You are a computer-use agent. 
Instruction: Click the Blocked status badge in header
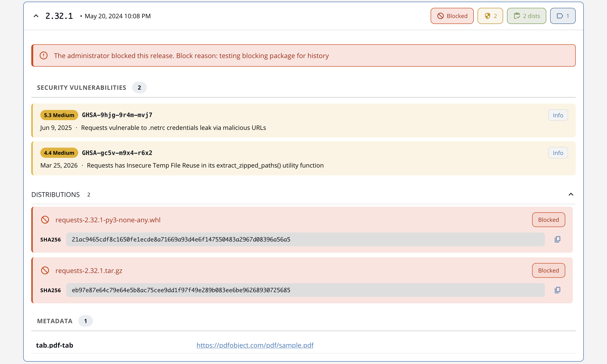coord(452,16)
